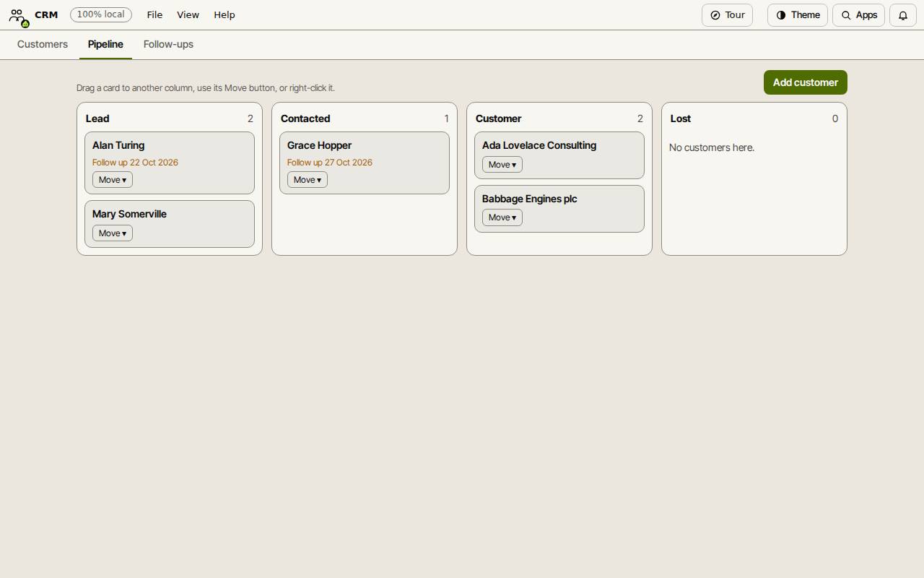Open the File menu
Viewport: 924px width, 578px height.
(x=154, y=15)
